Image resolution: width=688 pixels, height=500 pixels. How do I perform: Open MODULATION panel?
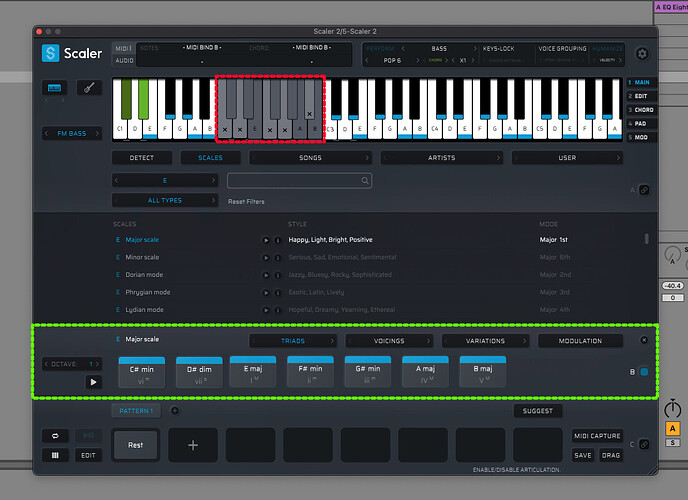click(580, 341)
